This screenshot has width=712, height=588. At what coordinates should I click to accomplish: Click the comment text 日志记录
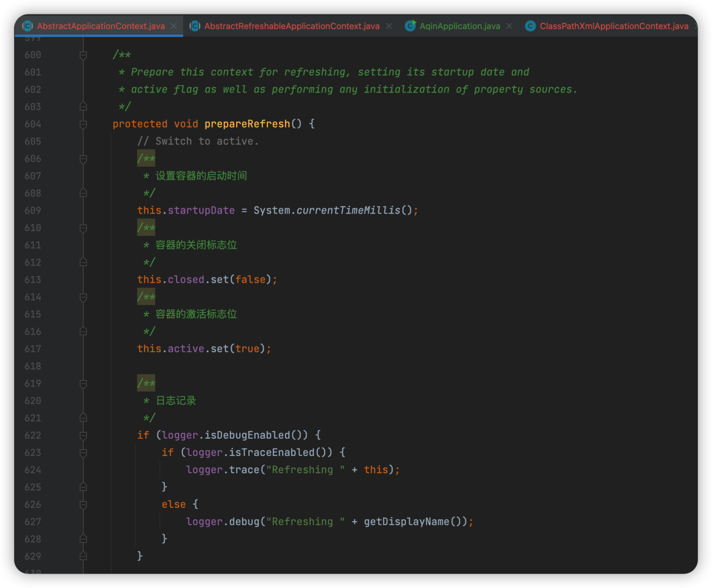tap(176, 401)
